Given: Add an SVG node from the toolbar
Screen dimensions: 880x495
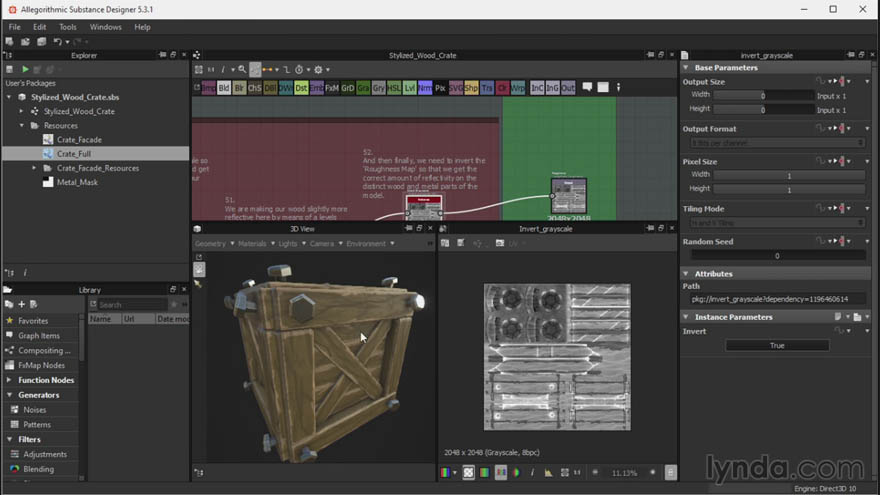Looking at the screenshot, I should click(456, 88).
